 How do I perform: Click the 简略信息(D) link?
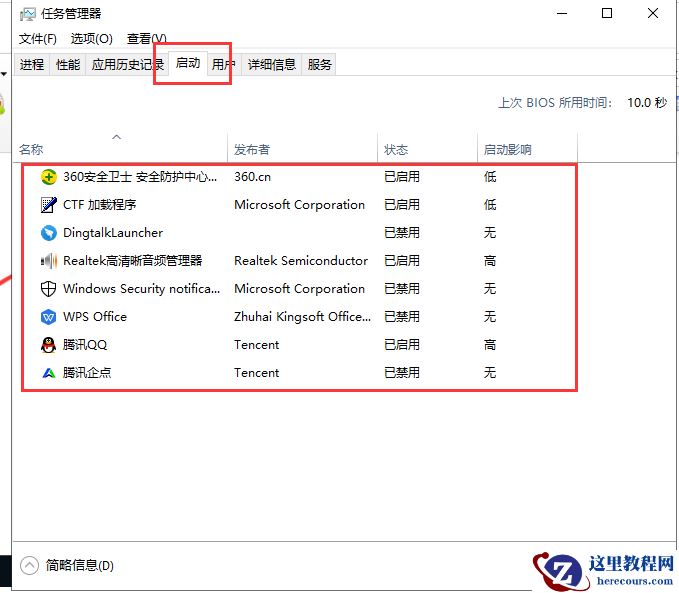[x=80, y=565]
